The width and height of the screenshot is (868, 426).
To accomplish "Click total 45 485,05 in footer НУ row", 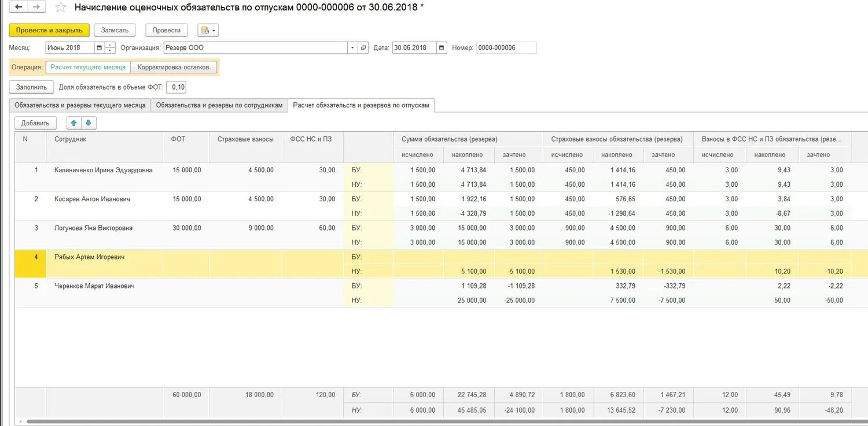I will click(x=469, y=410).
